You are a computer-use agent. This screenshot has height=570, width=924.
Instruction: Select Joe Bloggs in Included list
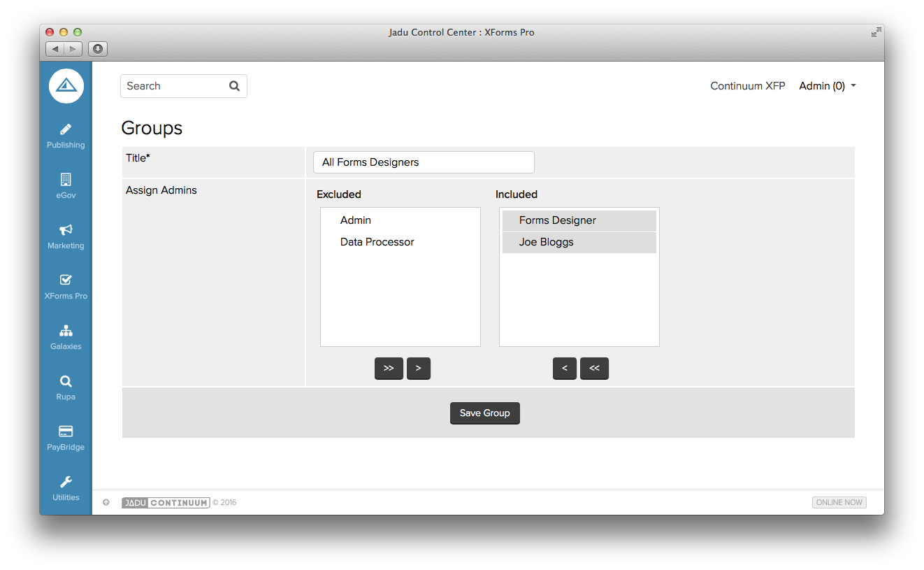(546, 242)
